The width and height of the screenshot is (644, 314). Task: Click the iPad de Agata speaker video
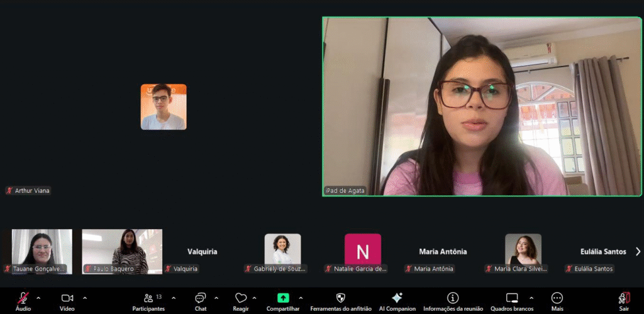click(482, 107)
